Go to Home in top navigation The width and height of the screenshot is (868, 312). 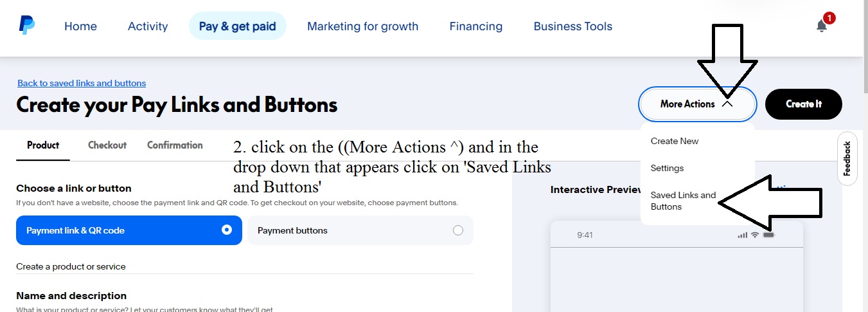click(81, 26)
